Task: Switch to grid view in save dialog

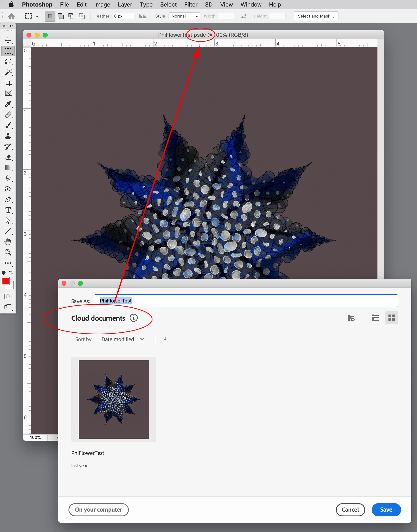Action: coord(391,318)
